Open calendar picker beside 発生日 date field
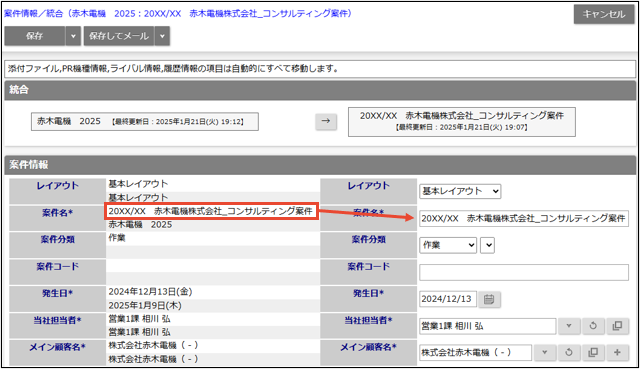This screenshot has height=369, width=640. (x=489, y=299)
